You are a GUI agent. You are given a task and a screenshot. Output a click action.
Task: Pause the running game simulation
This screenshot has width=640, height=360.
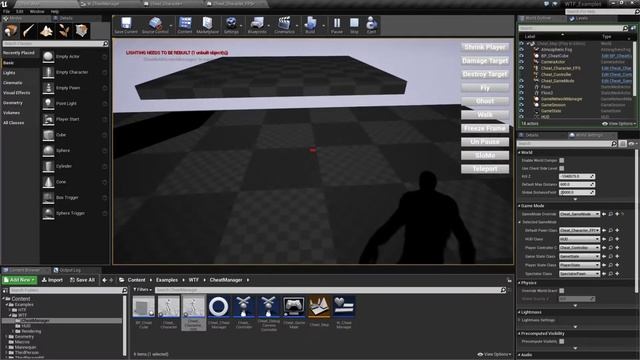point(337,25)
